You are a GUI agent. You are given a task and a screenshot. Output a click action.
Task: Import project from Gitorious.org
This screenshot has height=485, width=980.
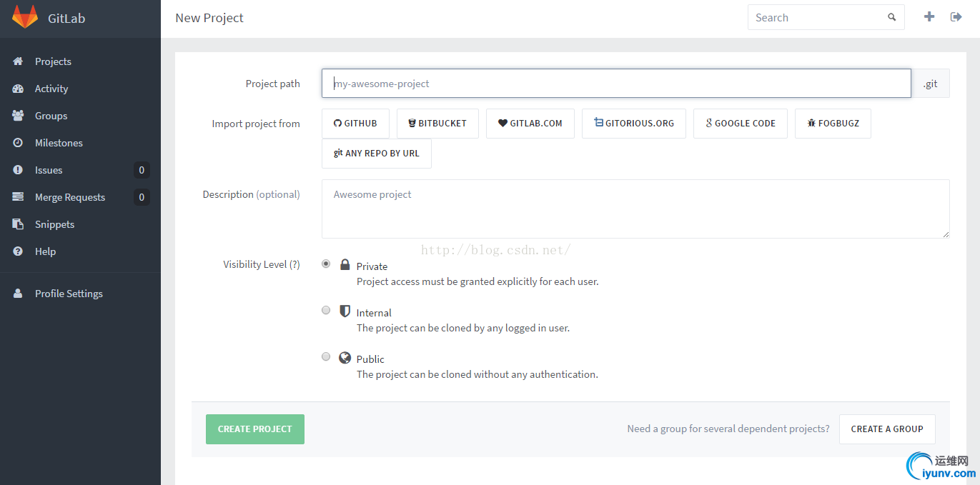634,124
